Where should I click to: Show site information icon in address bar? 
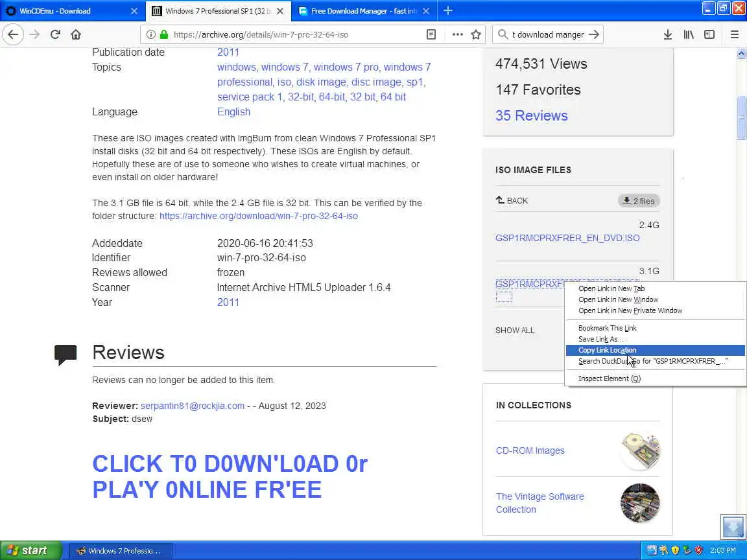click(x=150, y=34)
